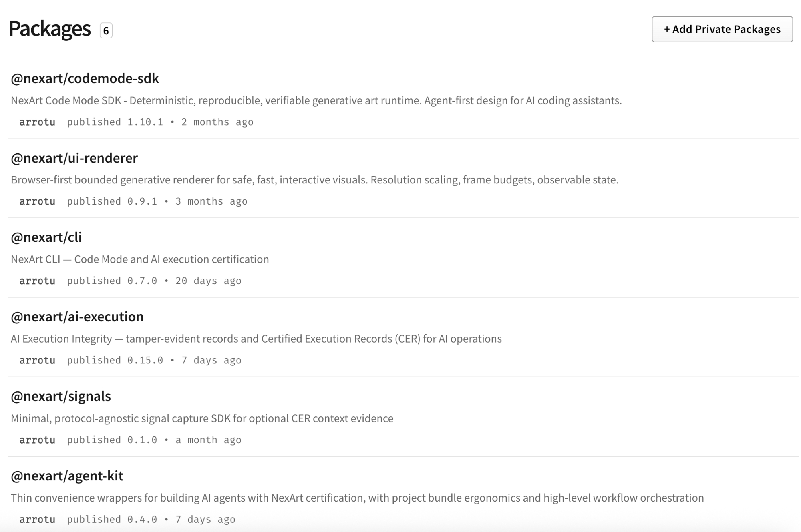Click arrotu publisher under @nexart/codemode-sdk
801x532 pixels.
pyautogui.click(x=37, y=122)
